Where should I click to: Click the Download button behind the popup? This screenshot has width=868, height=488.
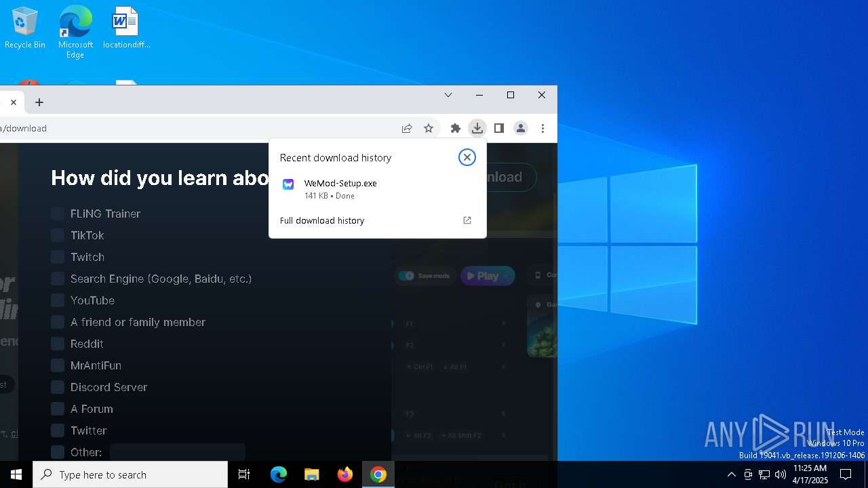511,177
